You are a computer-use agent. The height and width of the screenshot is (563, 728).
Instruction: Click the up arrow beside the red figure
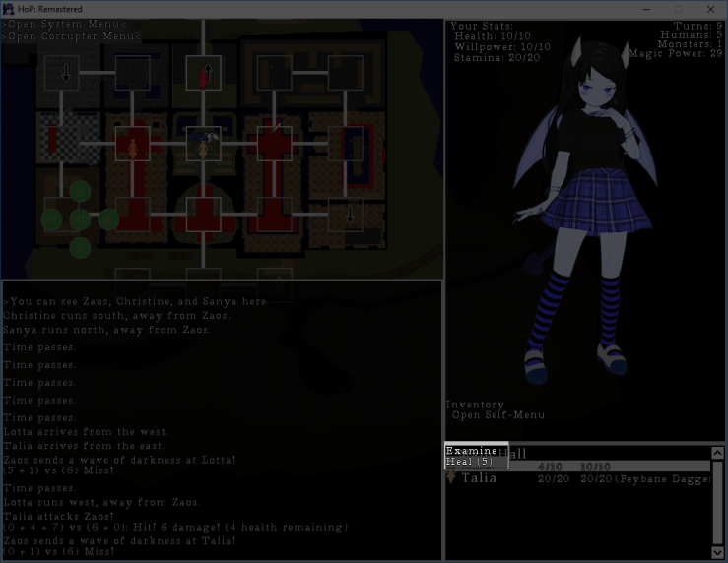click(209, 73)
